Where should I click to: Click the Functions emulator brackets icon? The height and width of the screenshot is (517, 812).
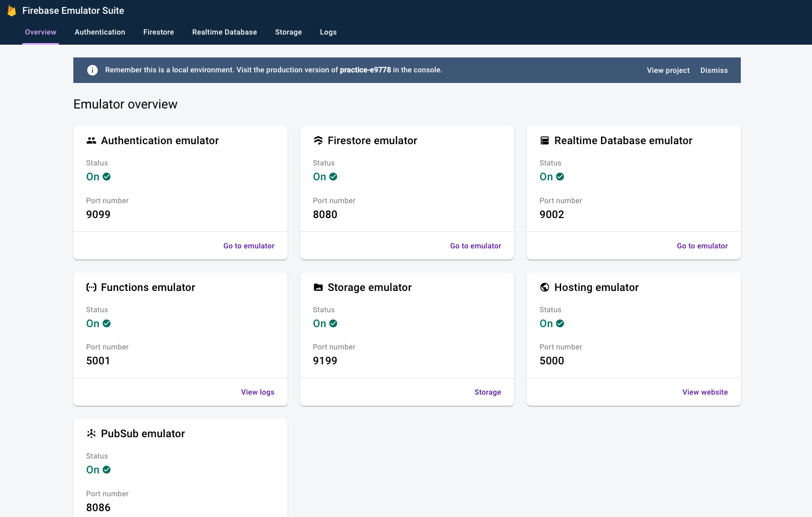91,287
